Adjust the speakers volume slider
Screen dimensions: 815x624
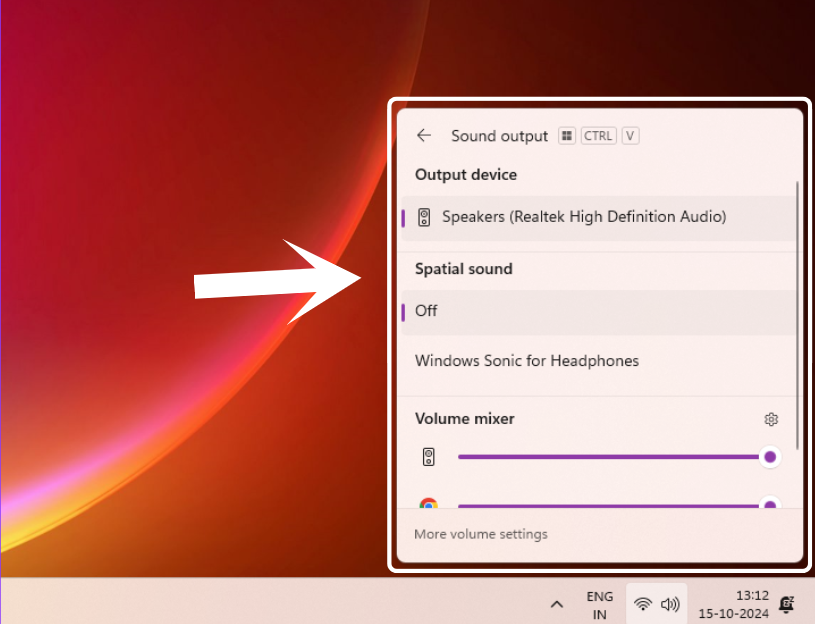coord(619,457)
